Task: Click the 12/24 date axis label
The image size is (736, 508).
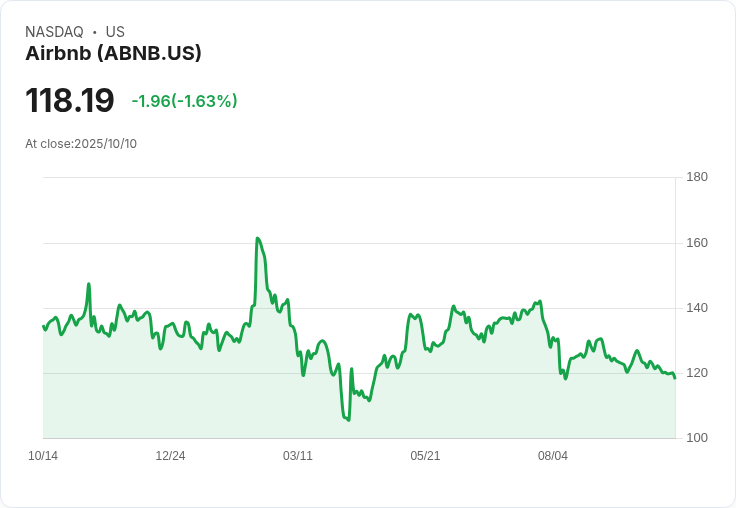Action: [x=170, y=456]
